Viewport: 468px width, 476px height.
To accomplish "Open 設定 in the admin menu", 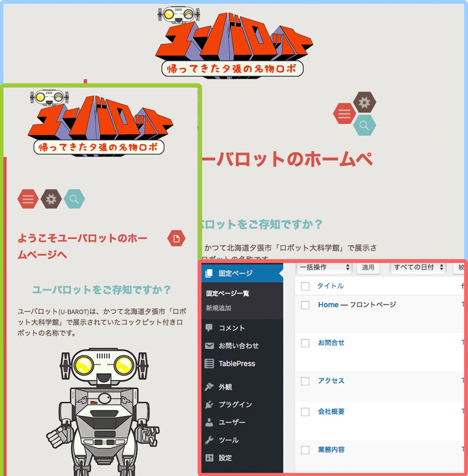I will (242, 458).
